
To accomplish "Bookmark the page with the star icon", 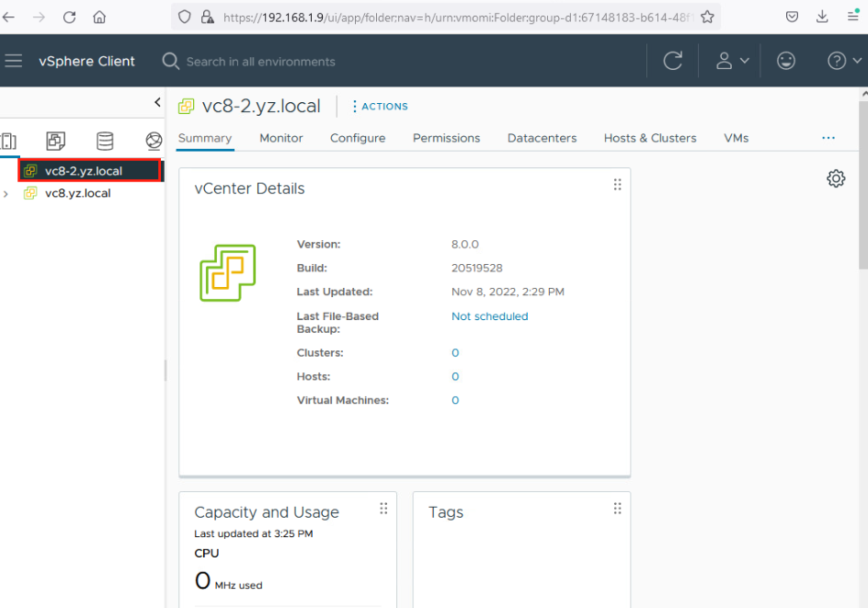I will (x=708, y=16).
